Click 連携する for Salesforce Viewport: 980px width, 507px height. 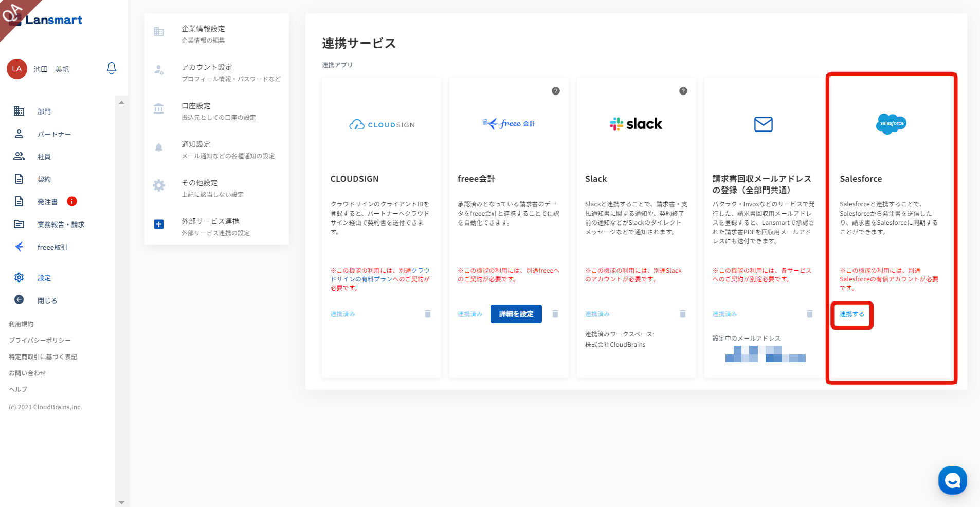coord(852,314)
